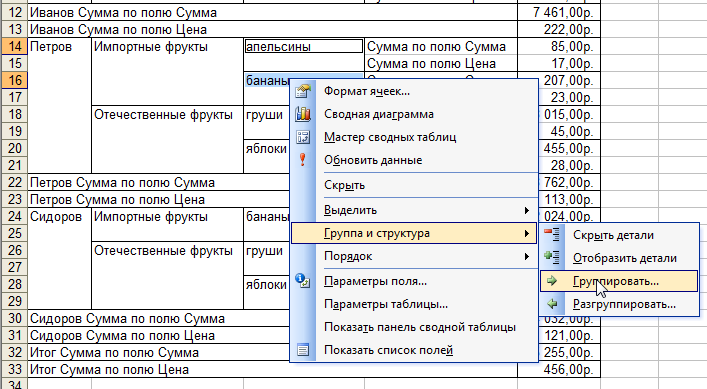This screenshot has height=389, width=707.
Task: Open Формат ячеек... from the context menu
Action: pos(414,91)
